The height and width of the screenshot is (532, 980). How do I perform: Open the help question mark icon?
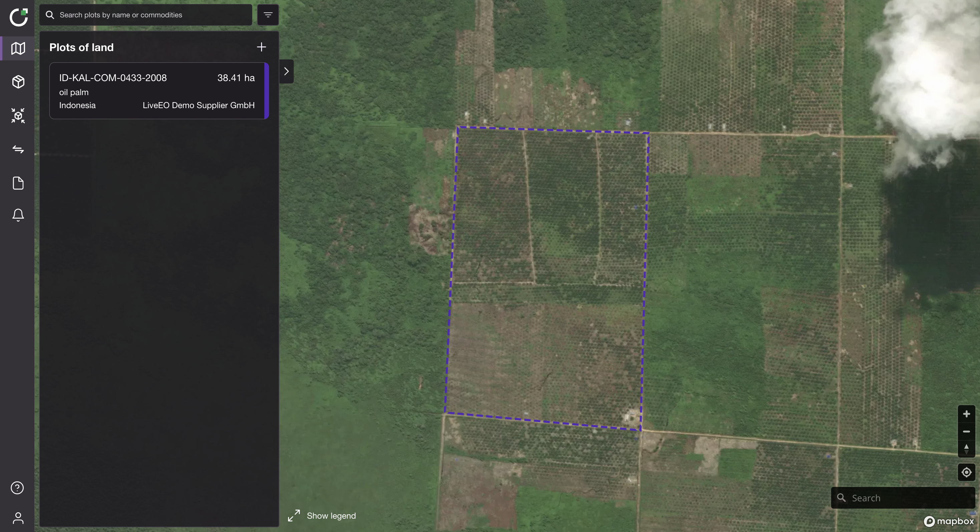click(17, 488)
